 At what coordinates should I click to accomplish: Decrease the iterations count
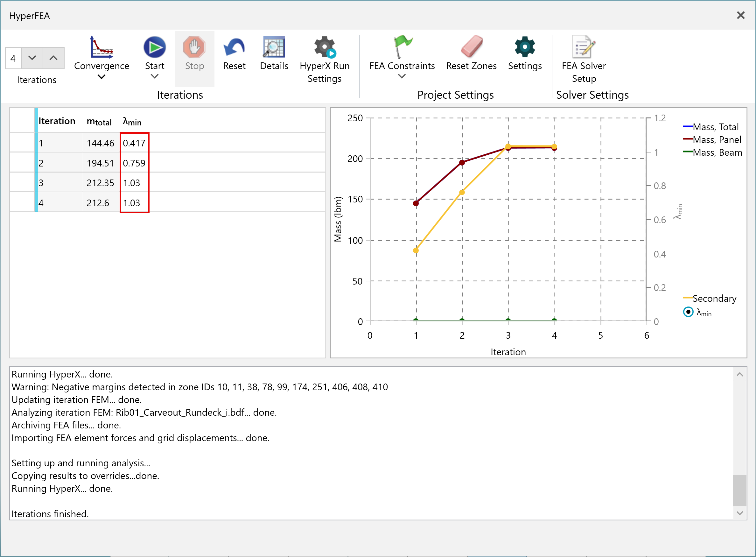click(32, 58)
